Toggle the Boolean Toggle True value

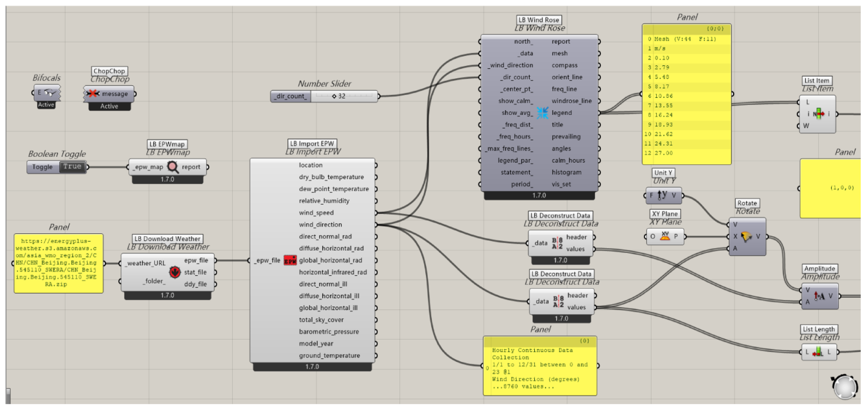click(x=72, y=167)
